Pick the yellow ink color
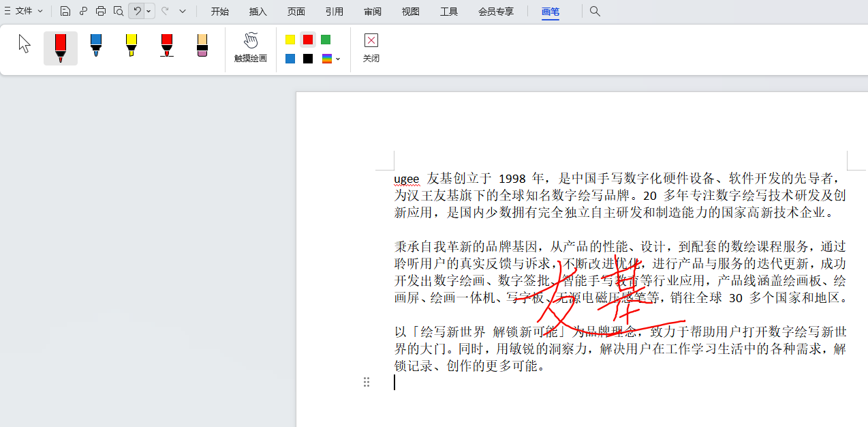Image resolution: width=868 pixels, height=427 pixels. [290, 40]
